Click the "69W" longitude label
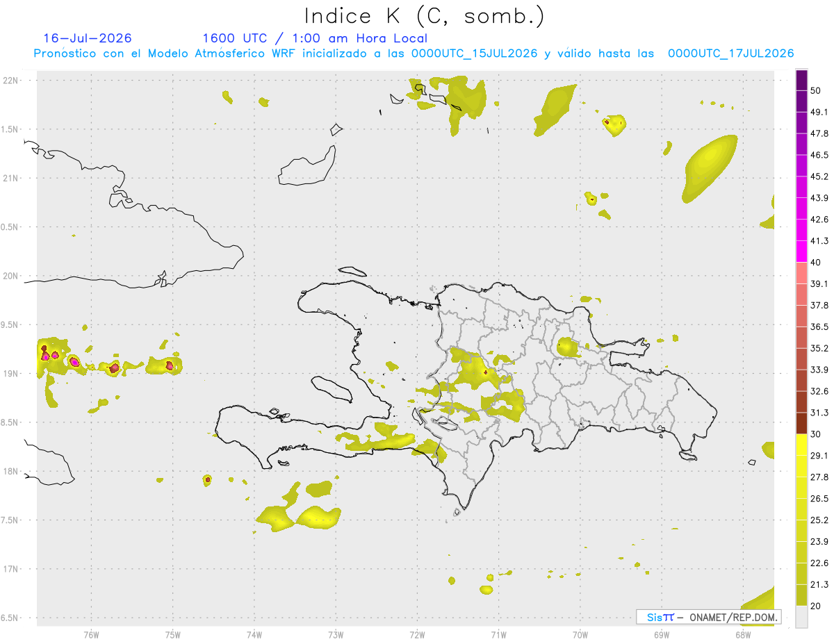This screenshot has width=834, height=644. pos(662,634)
